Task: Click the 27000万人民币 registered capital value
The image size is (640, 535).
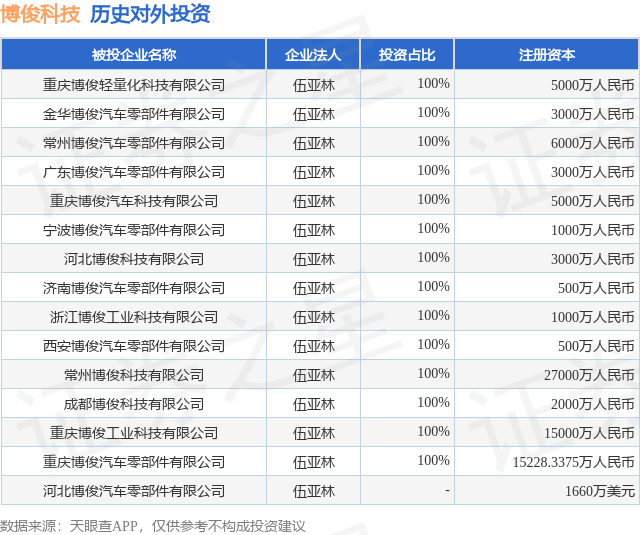Action: click(589, 375)
